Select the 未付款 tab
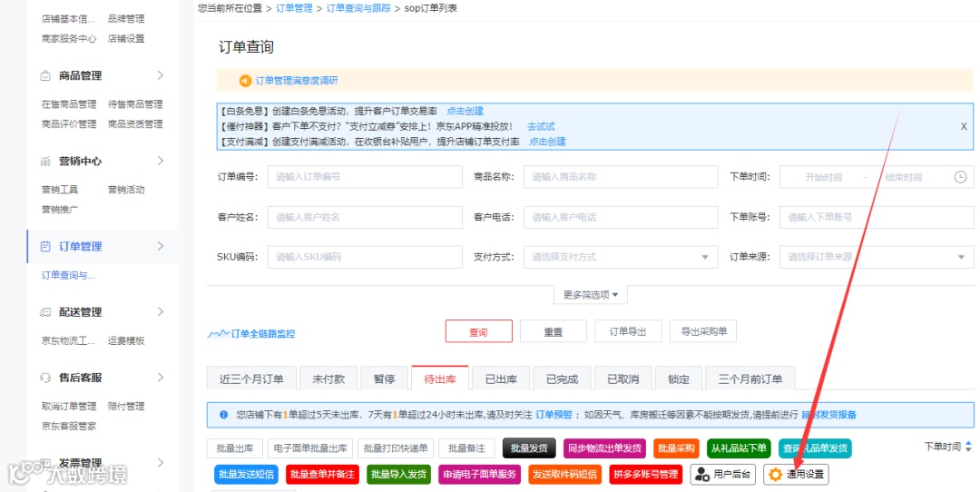This screenshot has height=492, width=980. 328,379
